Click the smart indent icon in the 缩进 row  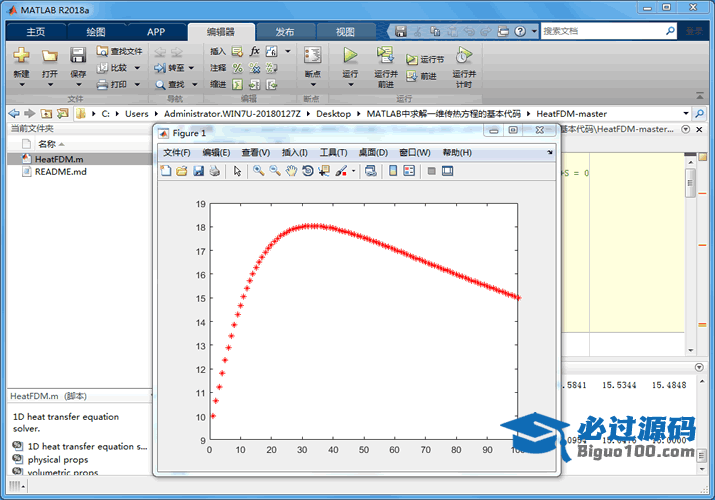click(238, 84)
